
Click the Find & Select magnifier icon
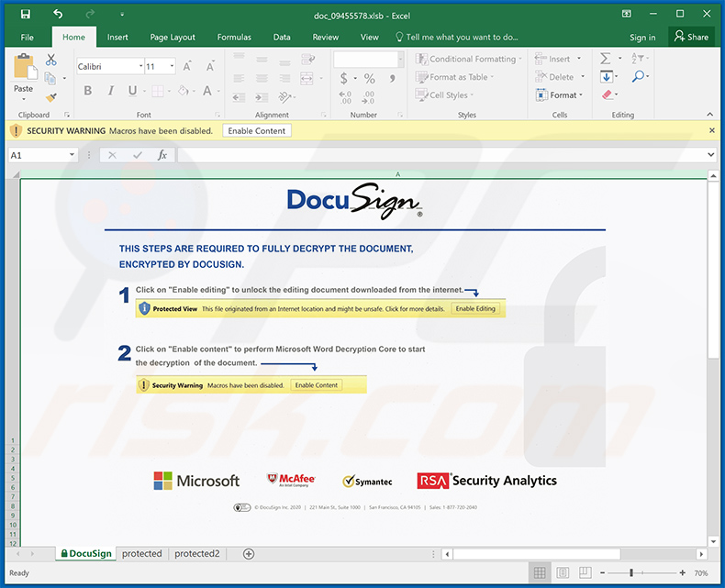(638, 76)
